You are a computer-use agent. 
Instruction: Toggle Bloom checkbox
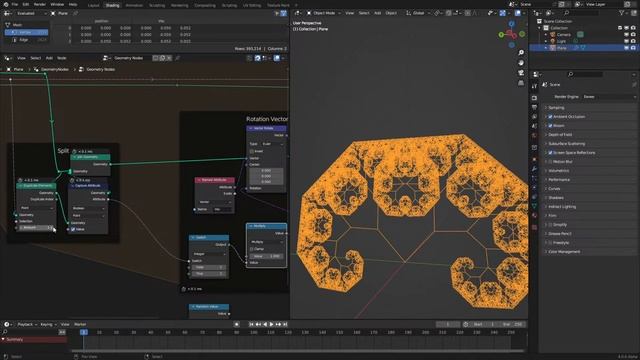(x=550, y=126)
